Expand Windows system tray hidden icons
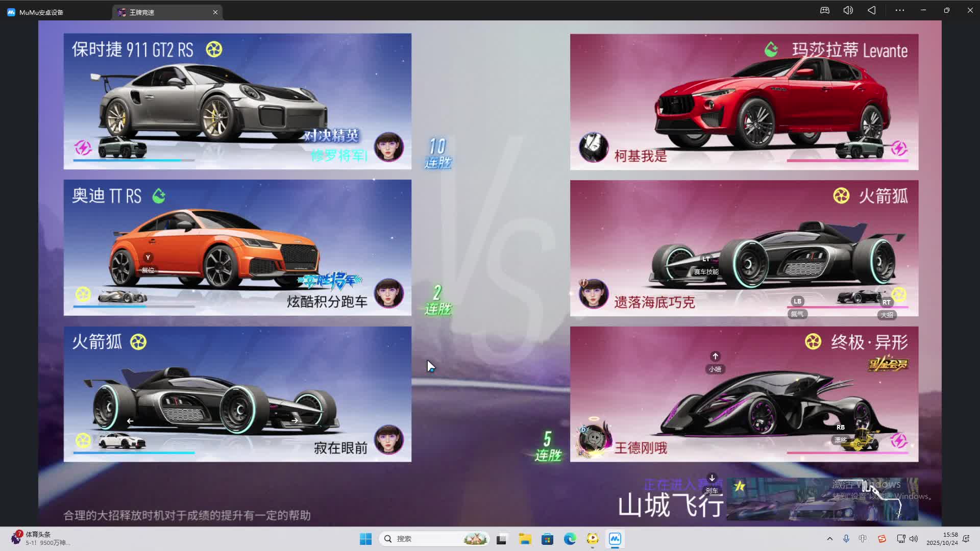980x551 pixels. click(x=829, y=539)
